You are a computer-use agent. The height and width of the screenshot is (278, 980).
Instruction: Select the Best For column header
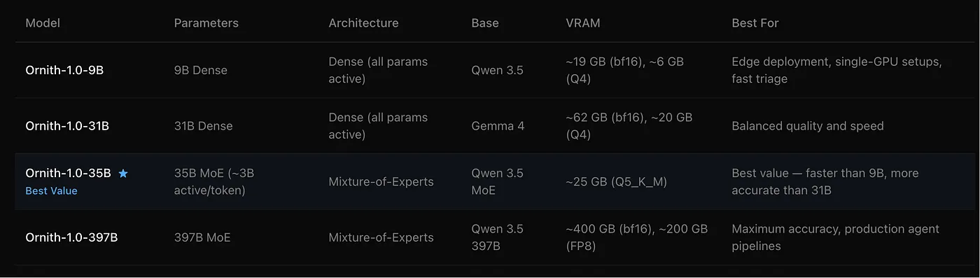point(755,23)
